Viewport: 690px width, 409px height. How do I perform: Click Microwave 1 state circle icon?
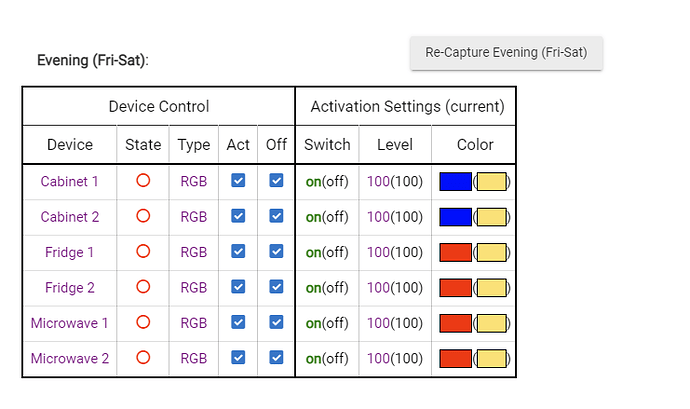click(x=143, y=322)
